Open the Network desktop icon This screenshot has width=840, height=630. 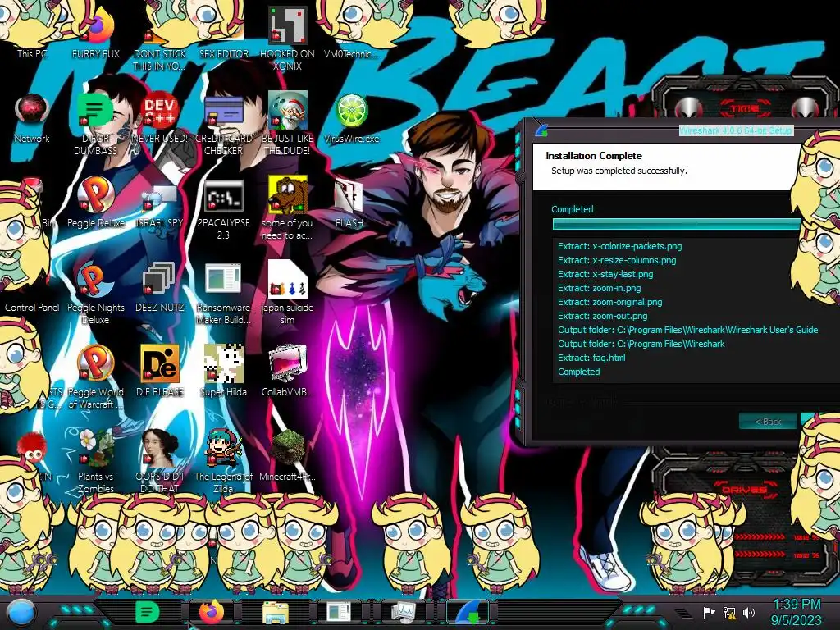(32, 118)
